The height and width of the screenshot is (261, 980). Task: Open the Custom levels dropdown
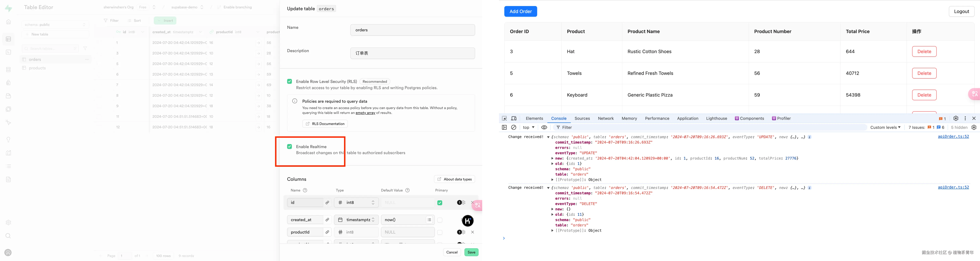coord(885,127)
